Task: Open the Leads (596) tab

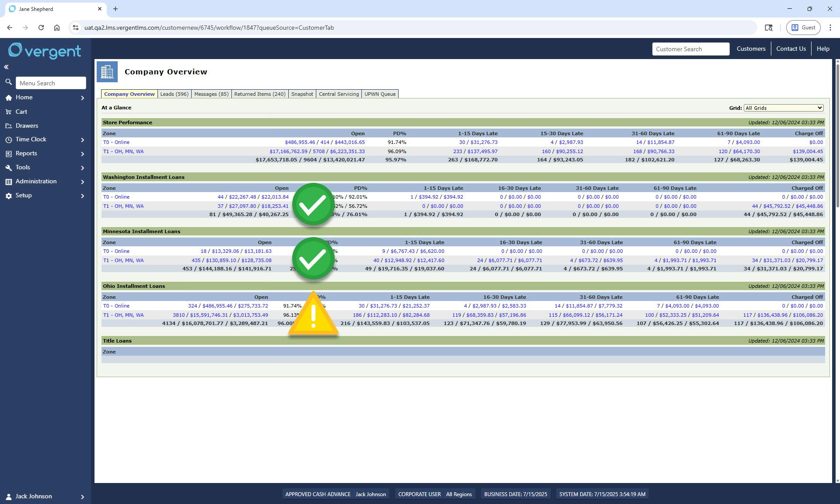Action: [174, 94]
